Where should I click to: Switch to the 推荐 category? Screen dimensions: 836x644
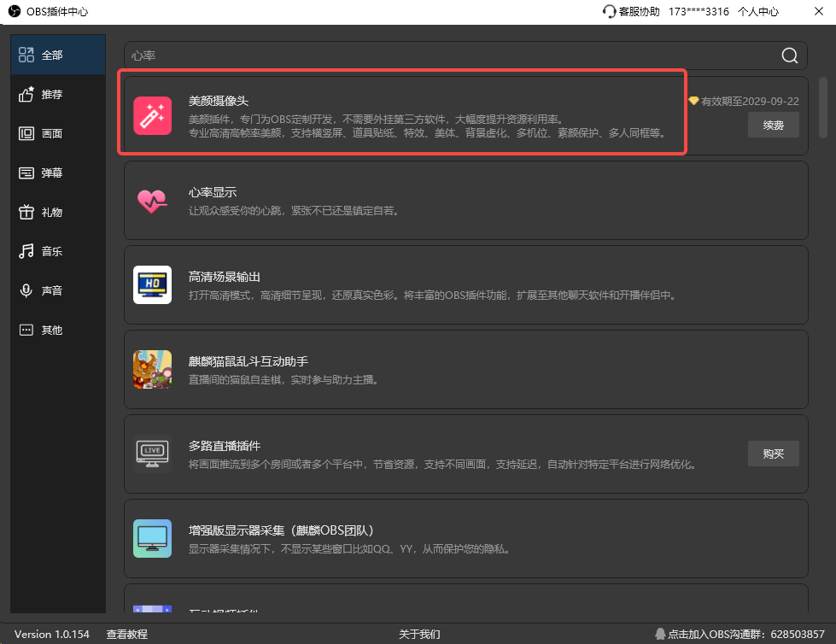click(58, 94)
